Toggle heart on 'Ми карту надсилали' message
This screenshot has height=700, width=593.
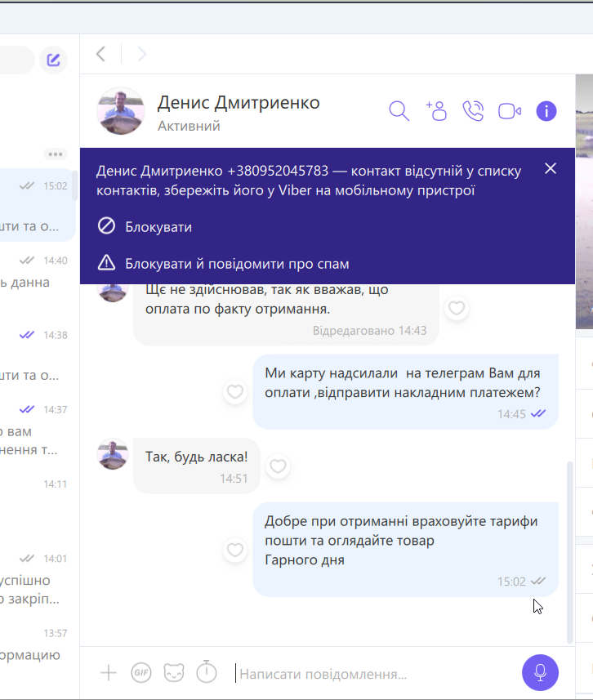[235, 392]
